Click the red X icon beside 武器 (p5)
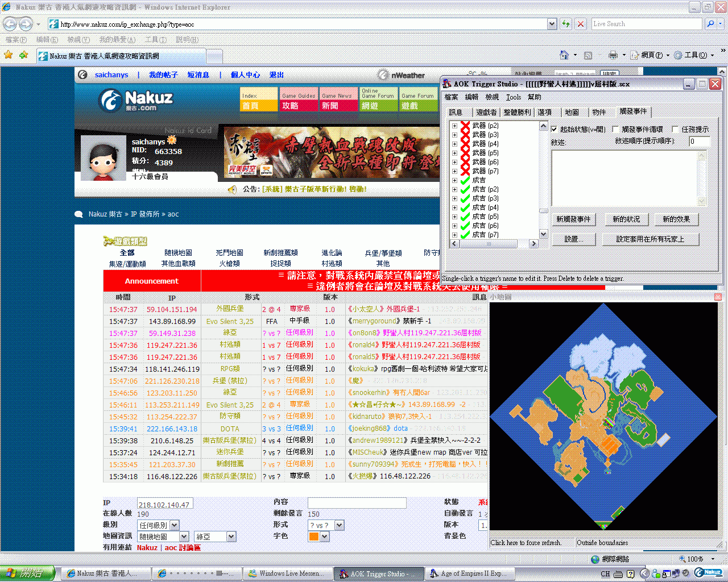Screen dimensions: 728x582 465,153
